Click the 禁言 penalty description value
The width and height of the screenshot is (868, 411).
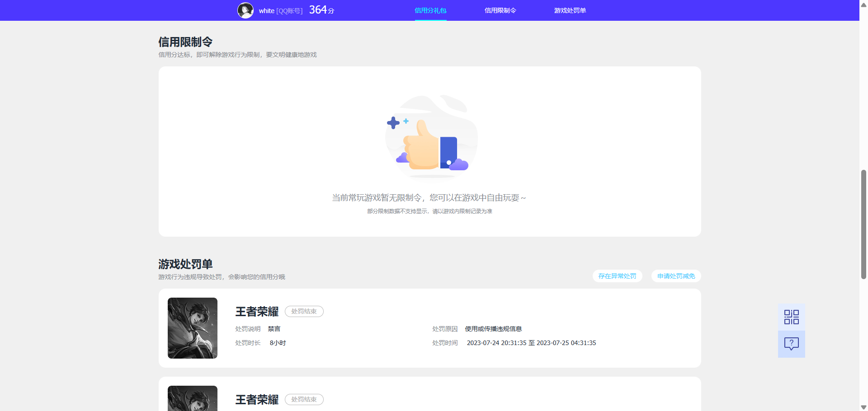[274, 329]
